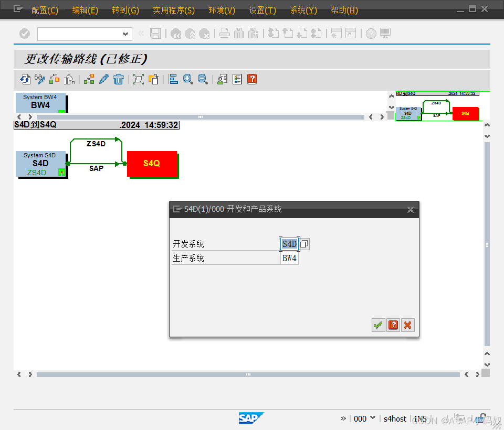Screen dimensions: 504x430
Task: Open the 实用程序(S) menu
Action: coord(174,10)
